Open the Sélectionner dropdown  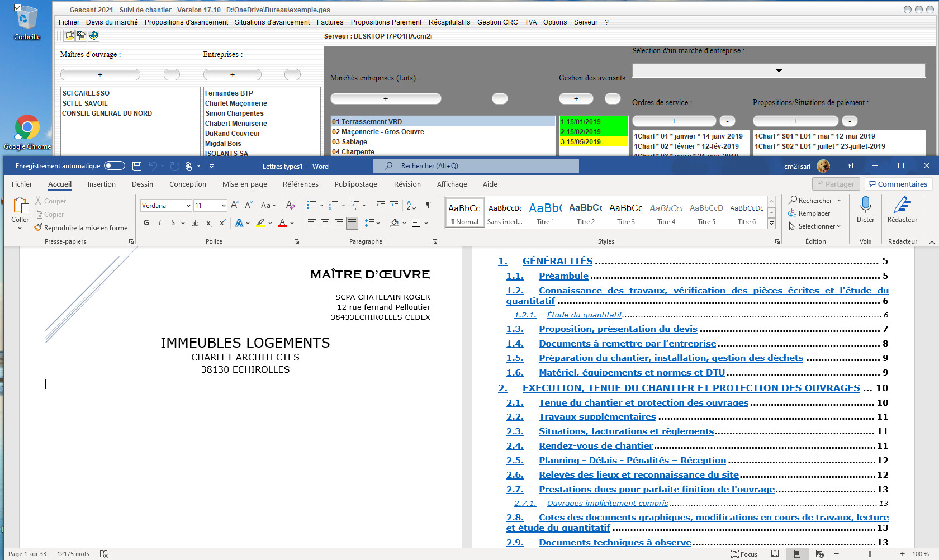[815, 226]
